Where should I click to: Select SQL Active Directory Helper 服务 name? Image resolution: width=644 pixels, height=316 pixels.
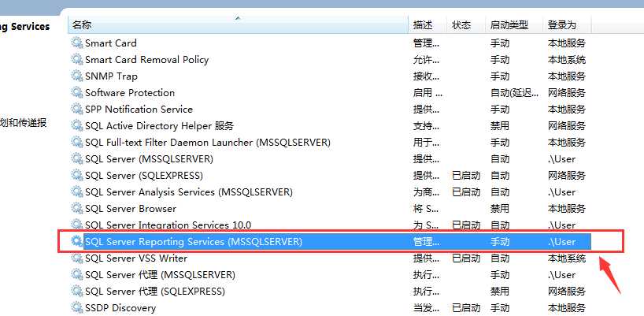click(x=159, y=126)
